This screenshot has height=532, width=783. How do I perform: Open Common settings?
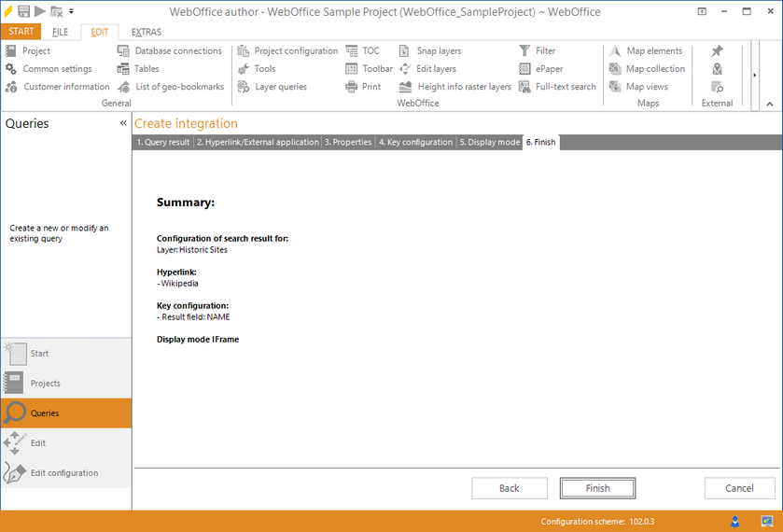pos(49,68)
